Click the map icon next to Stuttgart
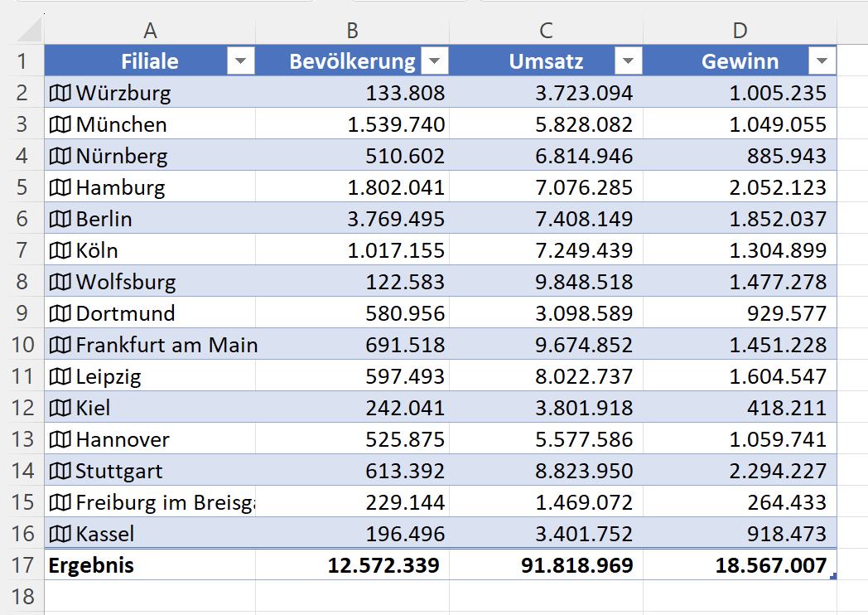868x615 pixels. coord(60,471)
